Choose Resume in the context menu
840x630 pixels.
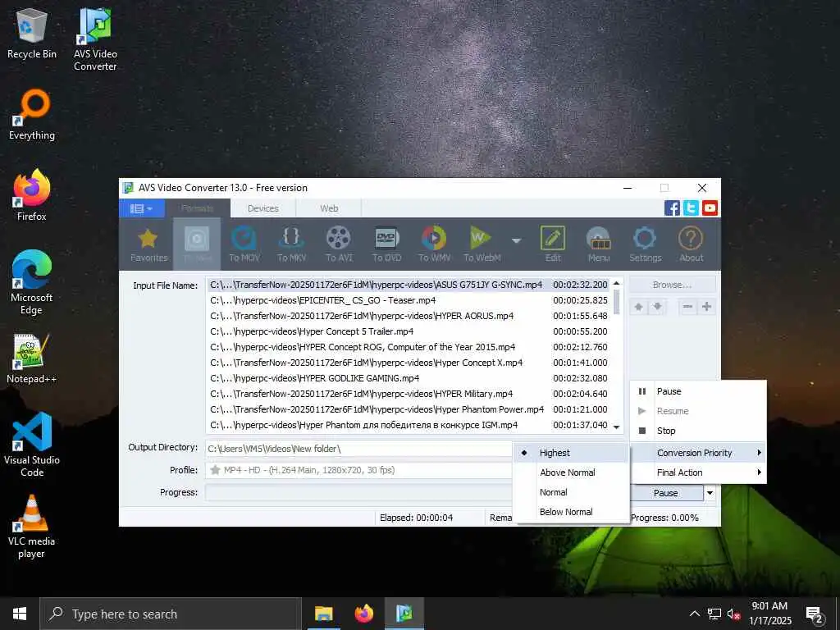pos(699,412)
